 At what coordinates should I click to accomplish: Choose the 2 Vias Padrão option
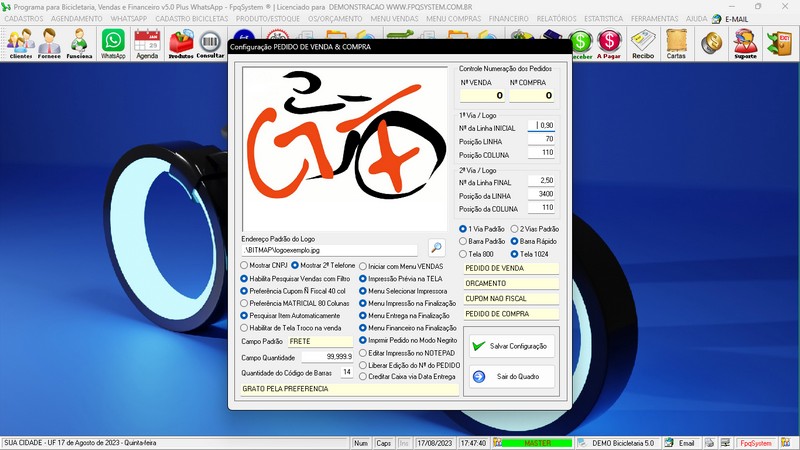pos(515,229)
